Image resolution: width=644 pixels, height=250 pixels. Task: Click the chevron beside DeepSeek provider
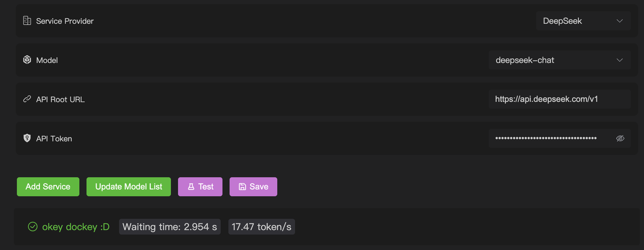[619, 21]
